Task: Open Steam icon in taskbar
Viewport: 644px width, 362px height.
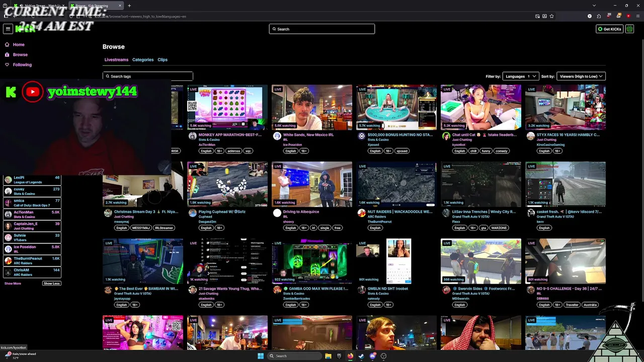Action: [x=361, y=356]
